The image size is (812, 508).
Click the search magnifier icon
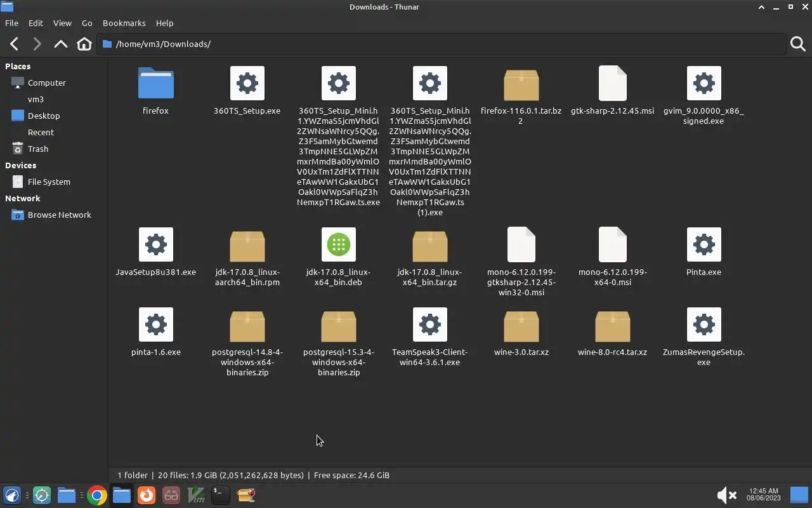coord(797,44)
